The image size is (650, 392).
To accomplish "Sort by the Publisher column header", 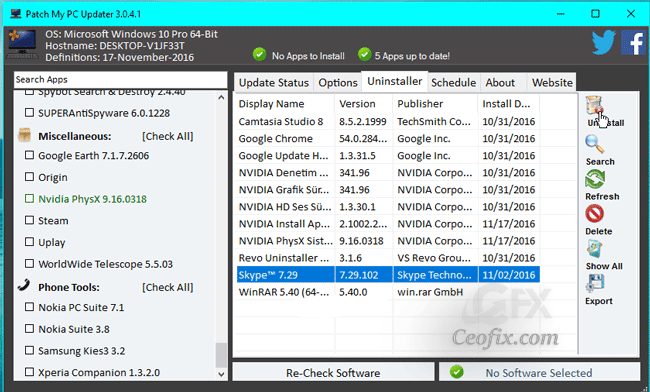I will tap(435, 104).
